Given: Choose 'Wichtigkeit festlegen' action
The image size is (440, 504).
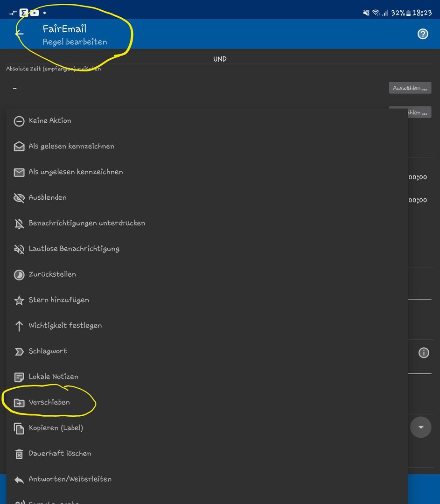Looking at the screenshot, I should [65, 326].
